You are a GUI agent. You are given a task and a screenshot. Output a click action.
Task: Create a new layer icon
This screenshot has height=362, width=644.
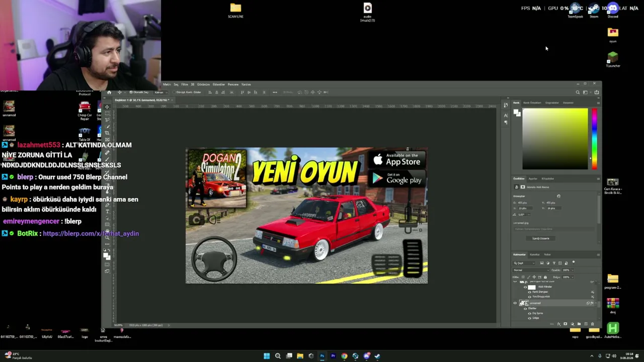point(585,324)
